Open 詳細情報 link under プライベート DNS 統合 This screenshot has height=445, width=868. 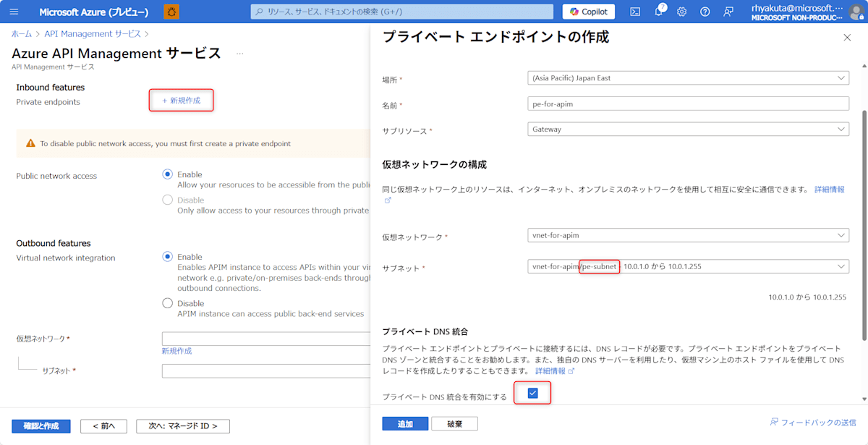click(555, 371)
